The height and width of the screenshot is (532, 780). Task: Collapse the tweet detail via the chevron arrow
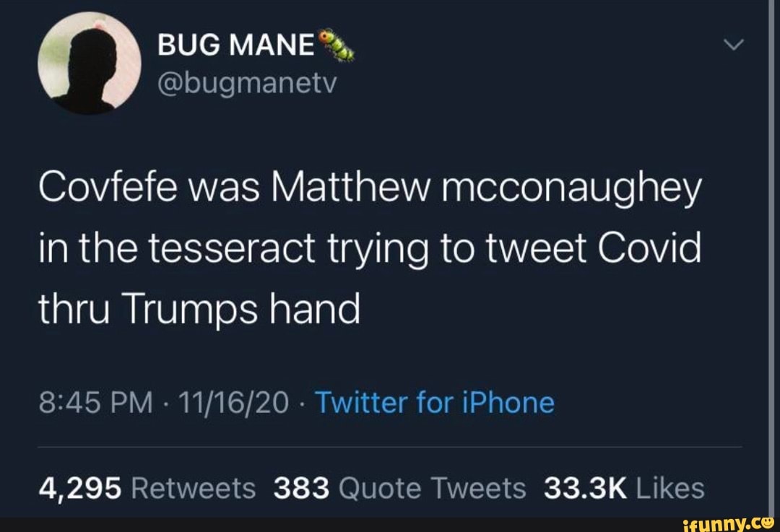pyautogui.click(x=734, y=43)
